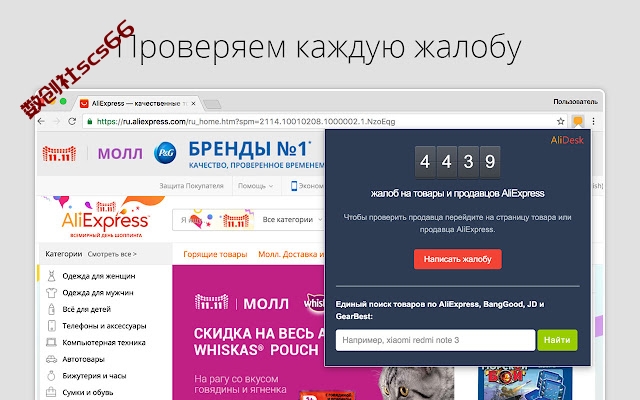
Task: Select Сумки и обувь category
Action: [88, 392]
